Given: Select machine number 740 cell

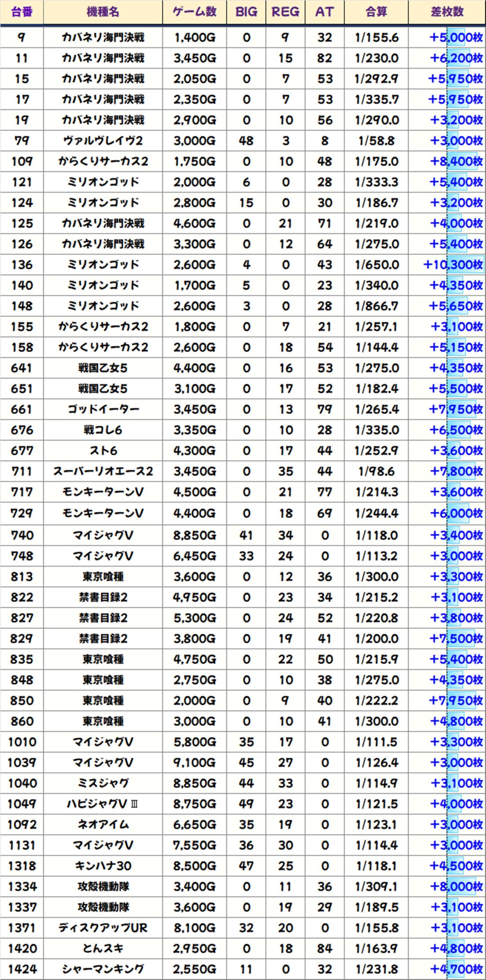Looking at the screenshot, I should click(x=22, y=535).
